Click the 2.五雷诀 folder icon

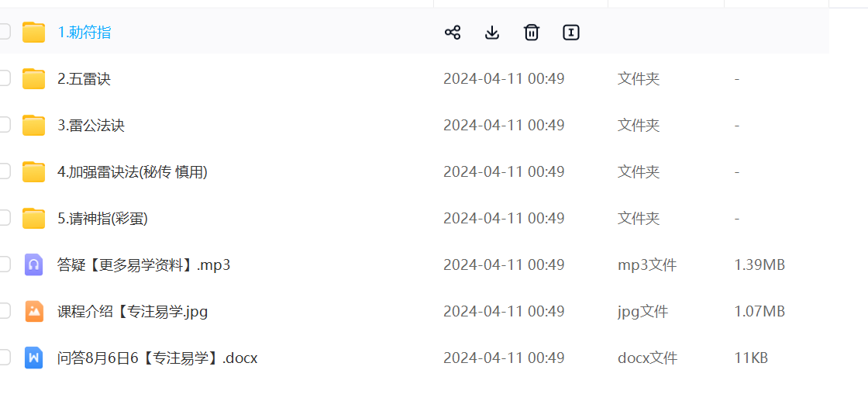pyautogui.click(x=33, y=79)
